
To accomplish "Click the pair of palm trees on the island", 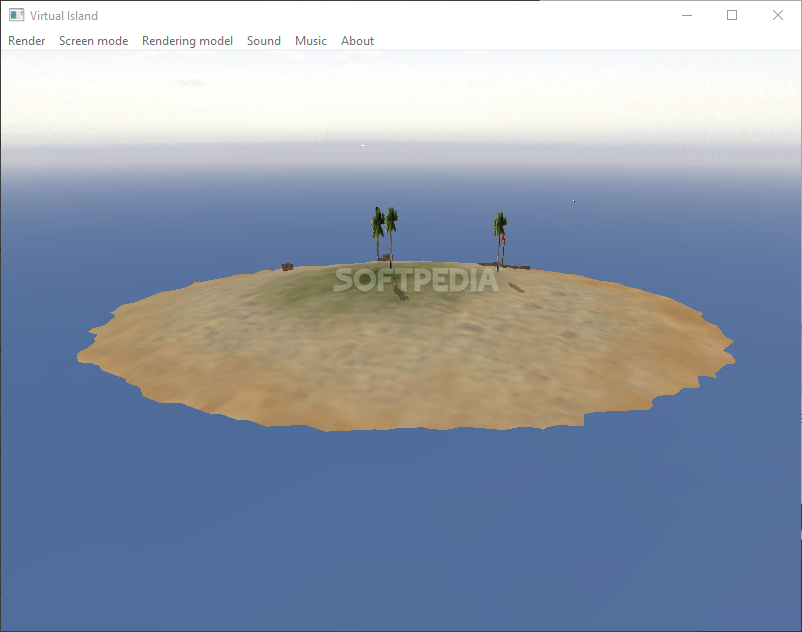I will coord(385,236).
